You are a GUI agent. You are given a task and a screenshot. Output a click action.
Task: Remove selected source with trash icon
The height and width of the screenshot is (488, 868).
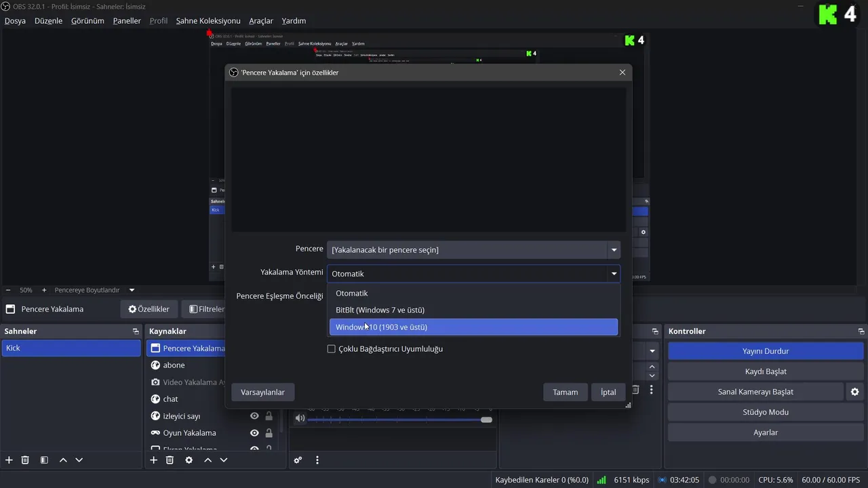(x=170, y=460)
